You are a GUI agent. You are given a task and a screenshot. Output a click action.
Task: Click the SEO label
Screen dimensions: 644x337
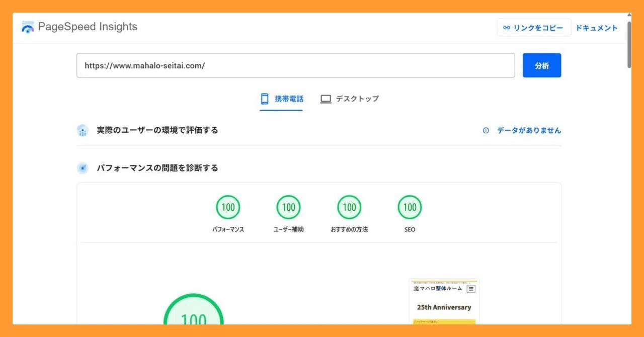pyautogui.click(x=410, y=229)
